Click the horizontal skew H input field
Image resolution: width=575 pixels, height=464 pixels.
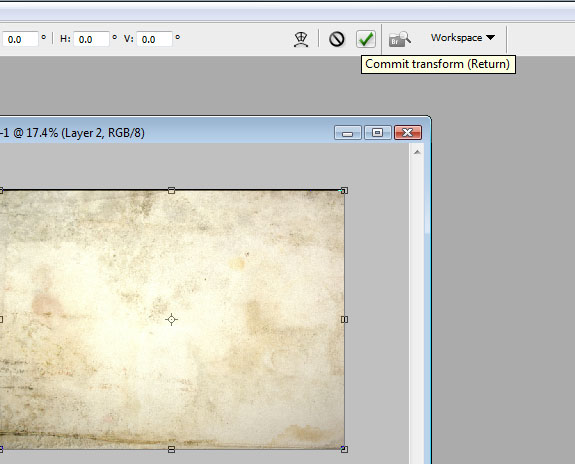(x=91, y=39)
